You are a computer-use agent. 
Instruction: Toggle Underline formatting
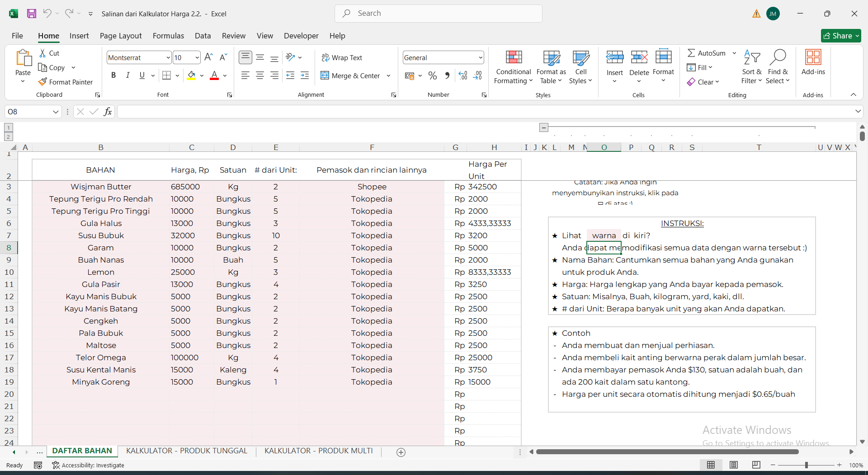pyautogui.click(x=142, y=75)
